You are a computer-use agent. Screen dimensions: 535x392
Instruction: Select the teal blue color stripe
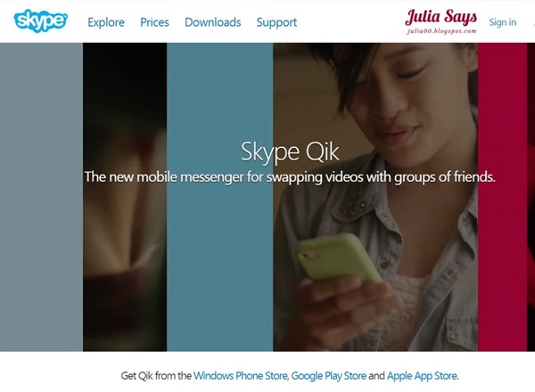(219, 197)
